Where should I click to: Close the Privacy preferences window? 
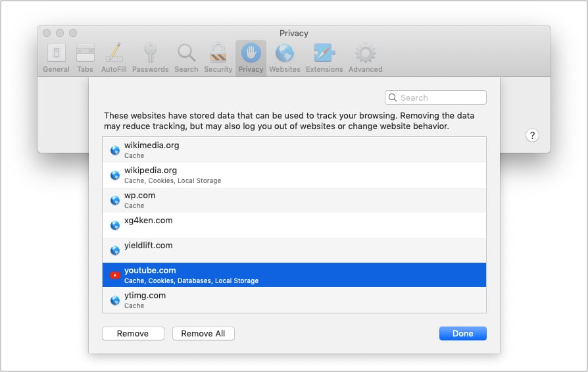tap(47, 33)
